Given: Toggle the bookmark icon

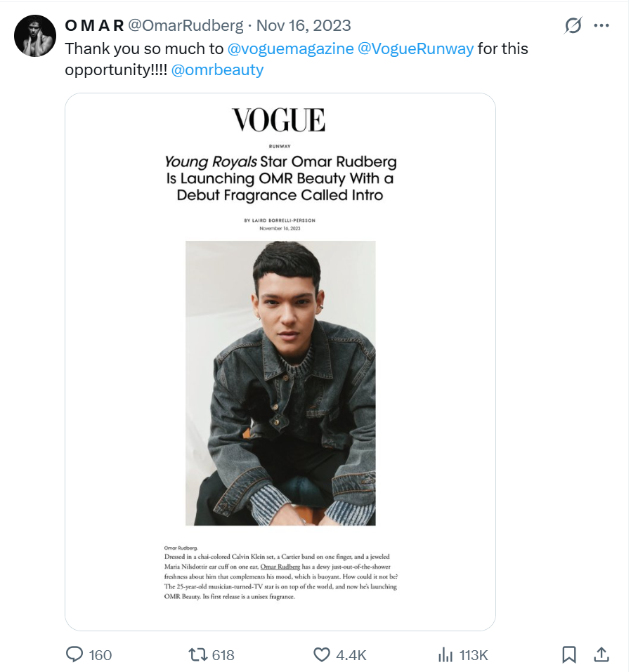Looking at the screenshot, I should pos(569,654).
